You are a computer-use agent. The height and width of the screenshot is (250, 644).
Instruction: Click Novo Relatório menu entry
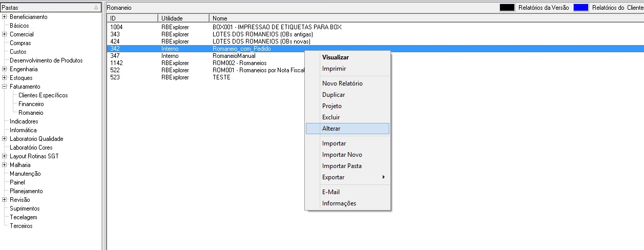342,84
